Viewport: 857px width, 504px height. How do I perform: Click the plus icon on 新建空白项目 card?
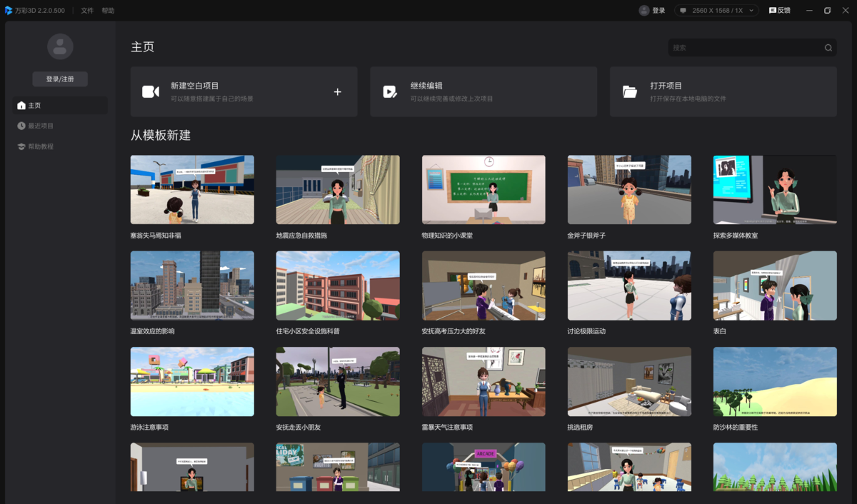337,91
